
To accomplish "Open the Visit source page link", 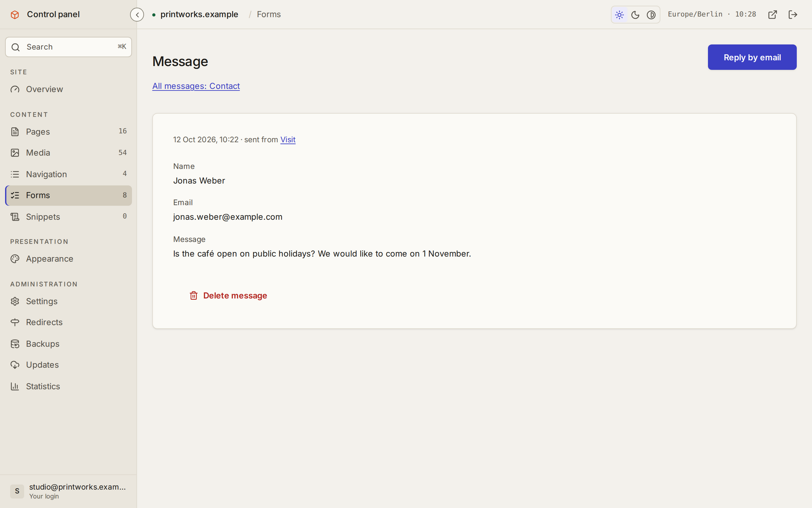I will pyautogui.click(x=288, y=140).
